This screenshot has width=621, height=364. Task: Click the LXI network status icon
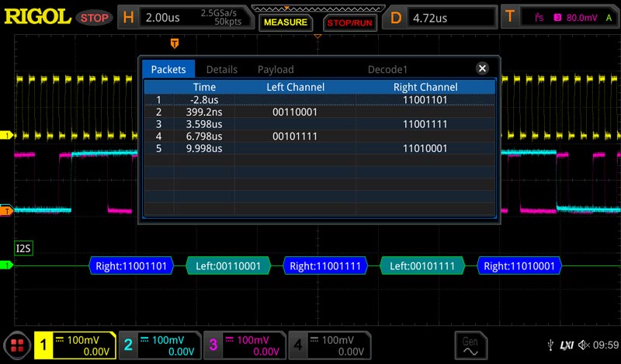point(566,345)
